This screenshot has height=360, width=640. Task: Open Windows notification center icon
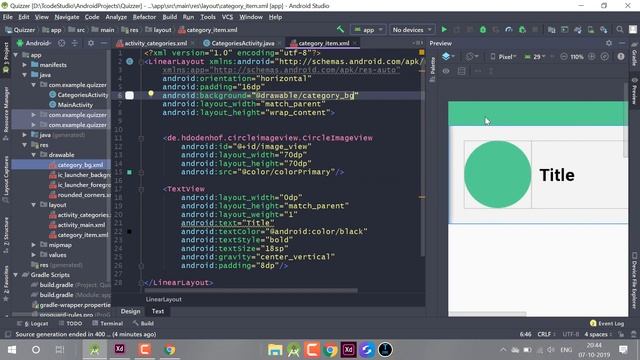point(623,350)
